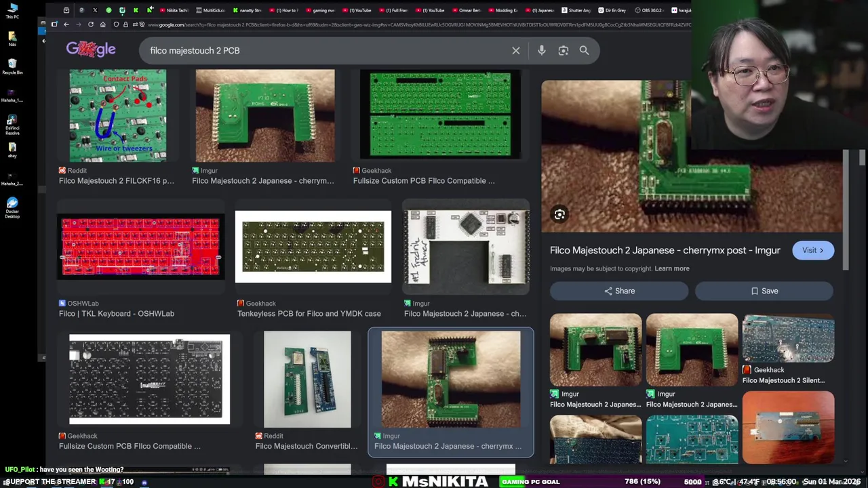Open Geekhack fullsize green PCB thumbnail
868x488 pixels.
point(440,114)
